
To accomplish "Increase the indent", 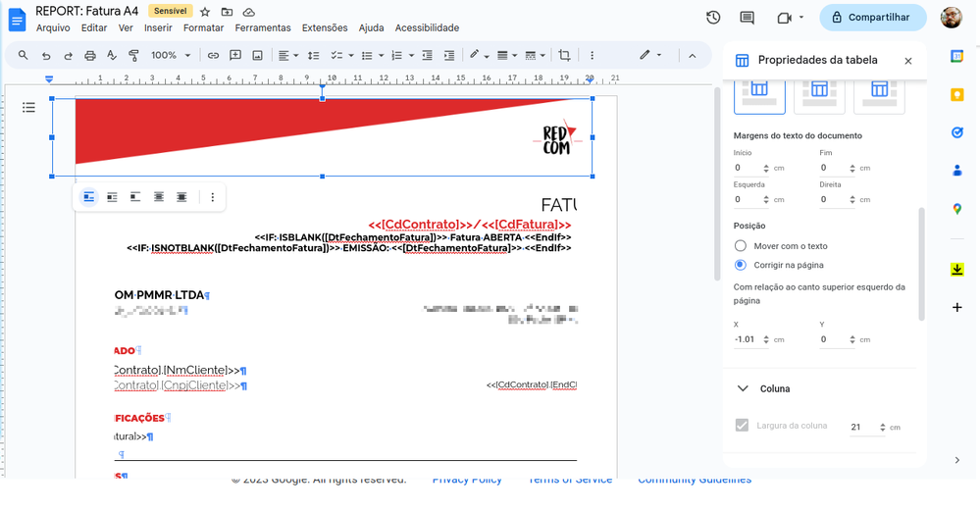I will (449, 56).
